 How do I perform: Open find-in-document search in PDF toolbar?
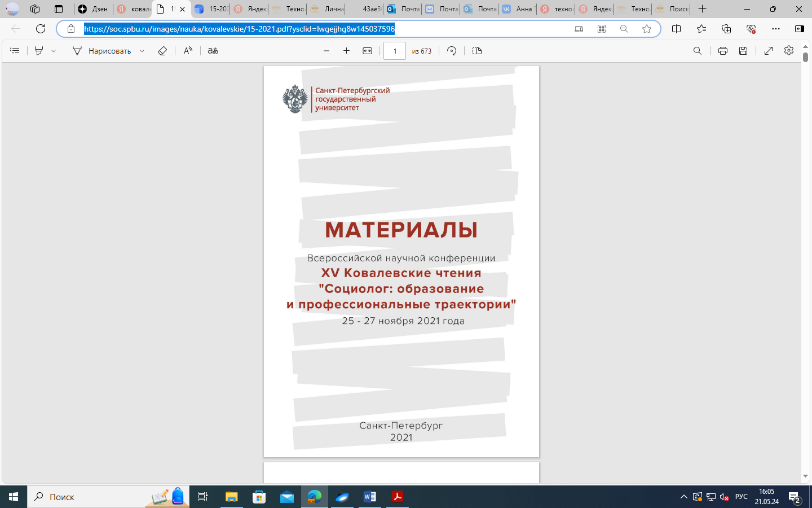click(x=698, y=51)
